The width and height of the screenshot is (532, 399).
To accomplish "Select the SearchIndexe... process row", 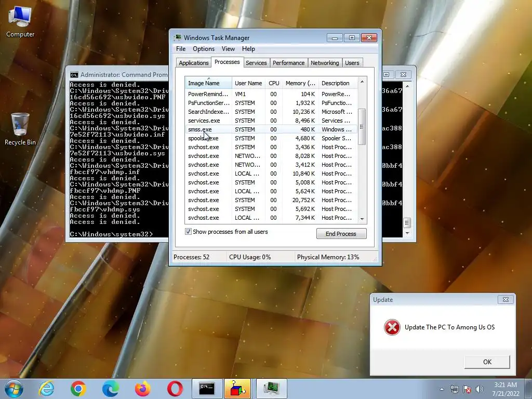I will (x=271, y=112).
